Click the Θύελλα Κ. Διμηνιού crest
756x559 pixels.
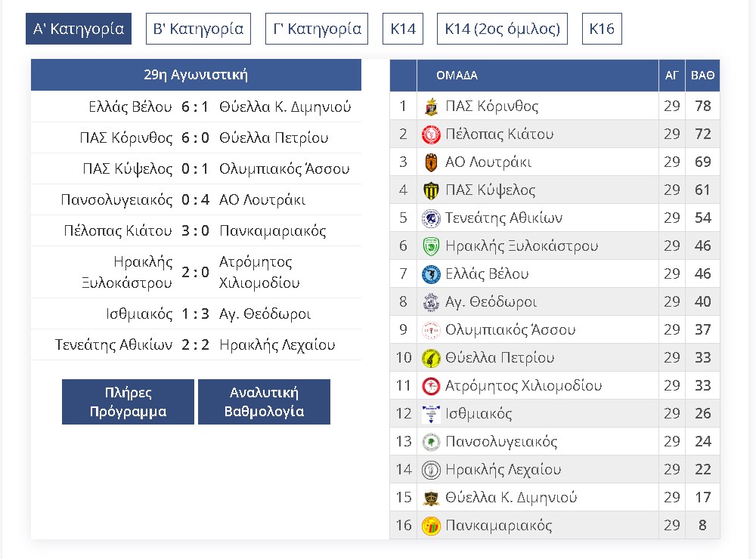tap(431, 498)
